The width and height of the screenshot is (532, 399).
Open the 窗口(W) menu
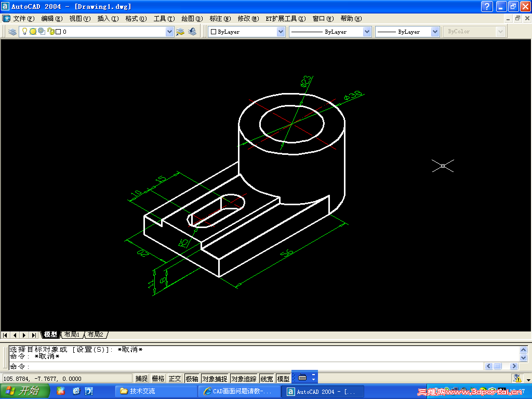point(323,19)
